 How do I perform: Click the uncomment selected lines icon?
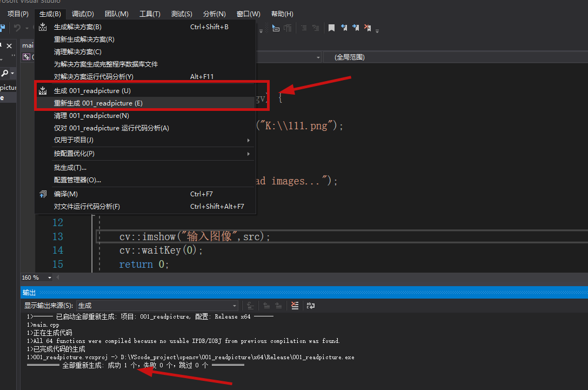(x=316, y=28)
